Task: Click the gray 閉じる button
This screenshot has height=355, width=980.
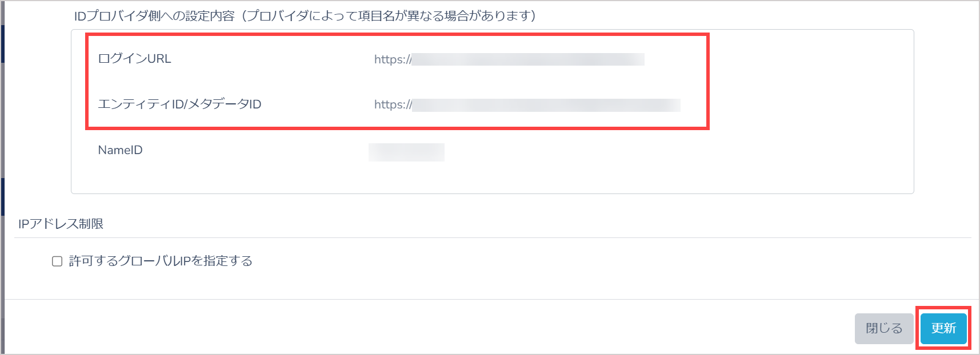Action: point(884,328)
